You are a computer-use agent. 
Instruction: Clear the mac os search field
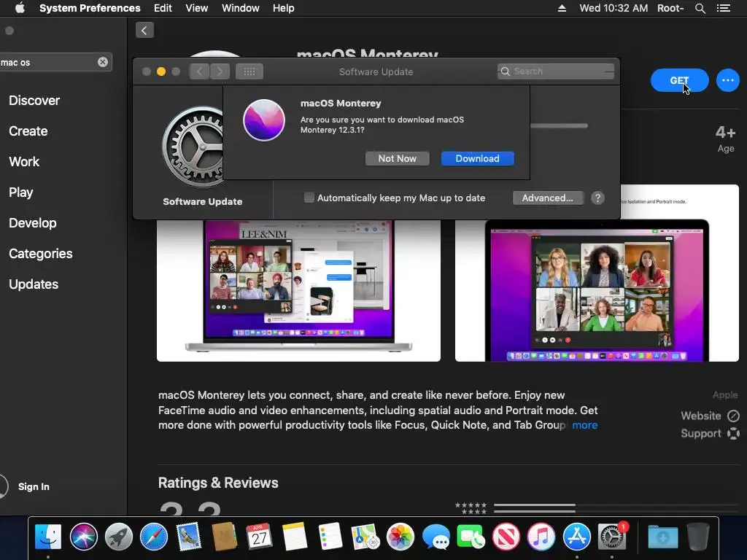click(x=102, y=62)
